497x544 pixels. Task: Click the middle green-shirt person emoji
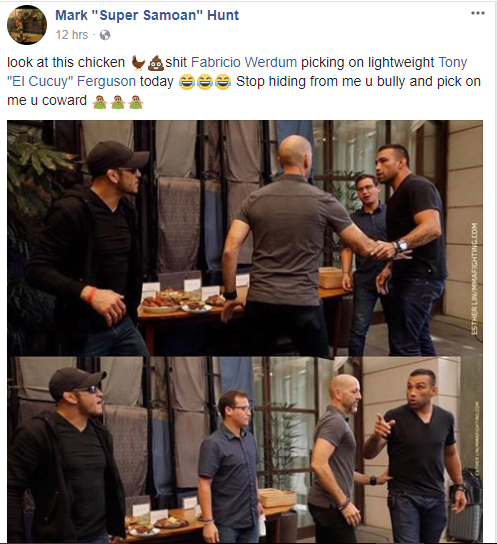[118, 102]
